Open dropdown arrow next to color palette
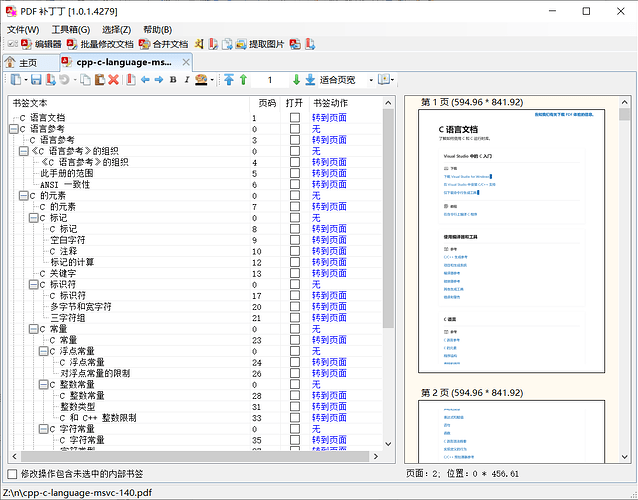638x500 pixels. [x=212, y=80]
